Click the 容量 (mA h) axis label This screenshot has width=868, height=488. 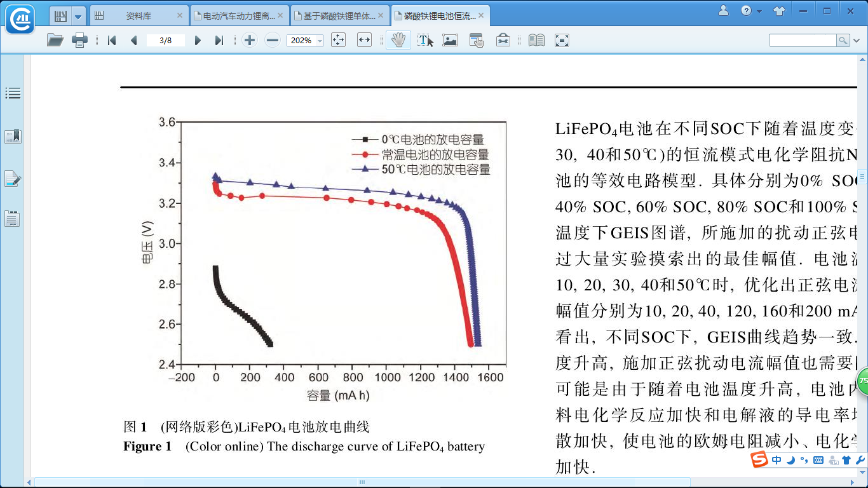[337, 395]
